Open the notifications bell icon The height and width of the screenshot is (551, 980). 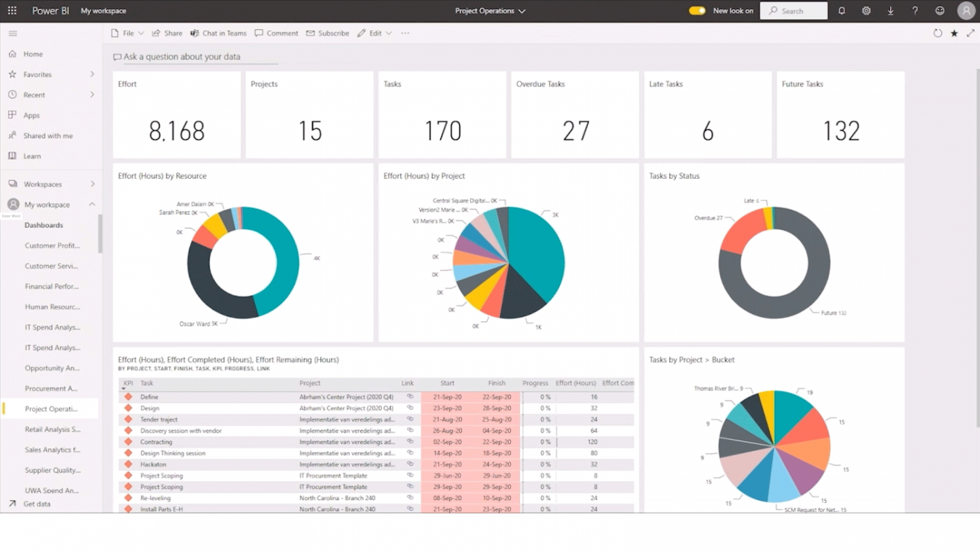click(x=842, y=10)
